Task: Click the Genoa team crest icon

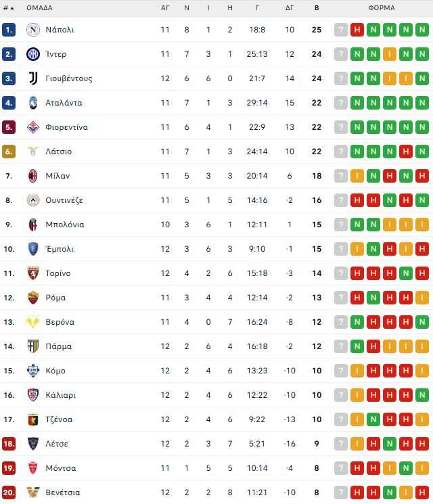Action: tap(33, 419)
